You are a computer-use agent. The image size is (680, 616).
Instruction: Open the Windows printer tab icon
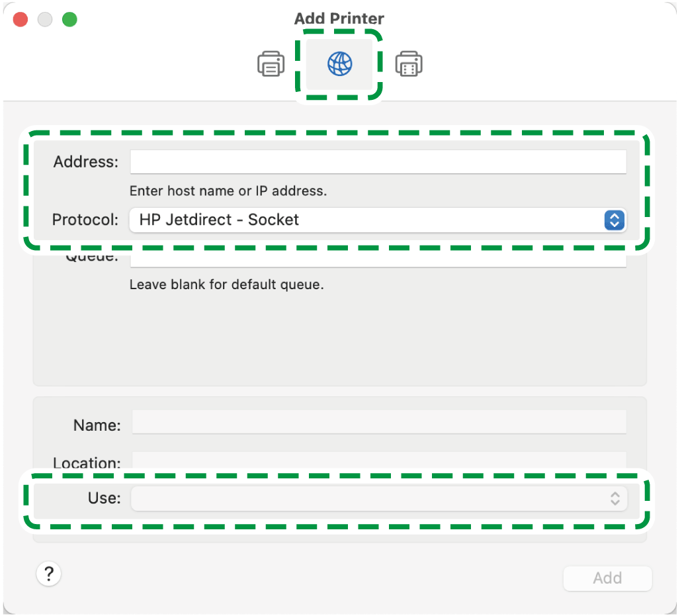pyautogui.click(x=409, y=64)
